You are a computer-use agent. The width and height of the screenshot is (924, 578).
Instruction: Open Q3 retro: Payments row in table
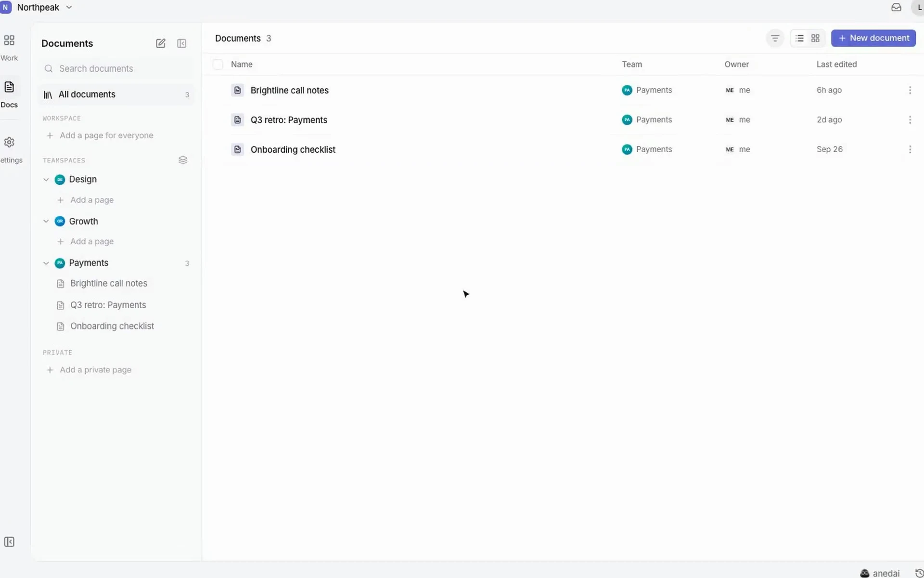pyautogui.click(x=563, y=120)
